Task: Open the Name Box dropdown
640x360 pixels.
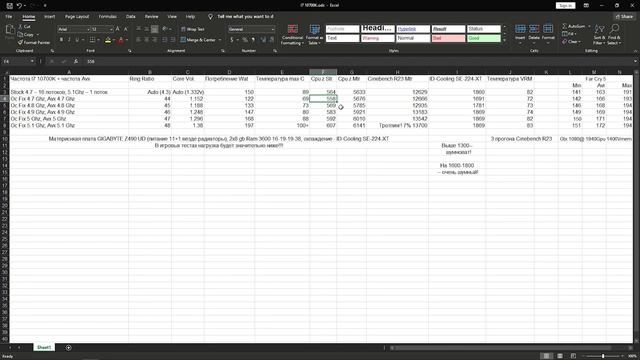Action: tap(32, 62)
